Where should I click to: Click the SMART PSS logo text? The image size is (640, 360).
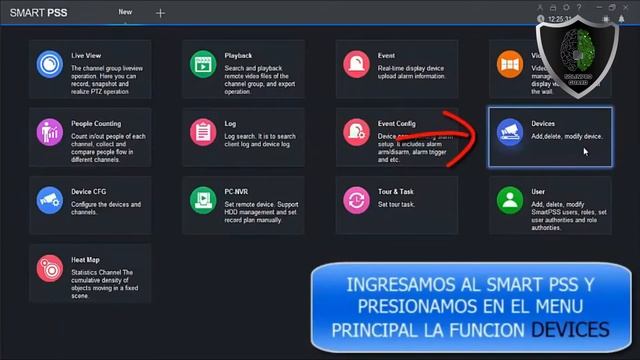(x=39, y=13)
